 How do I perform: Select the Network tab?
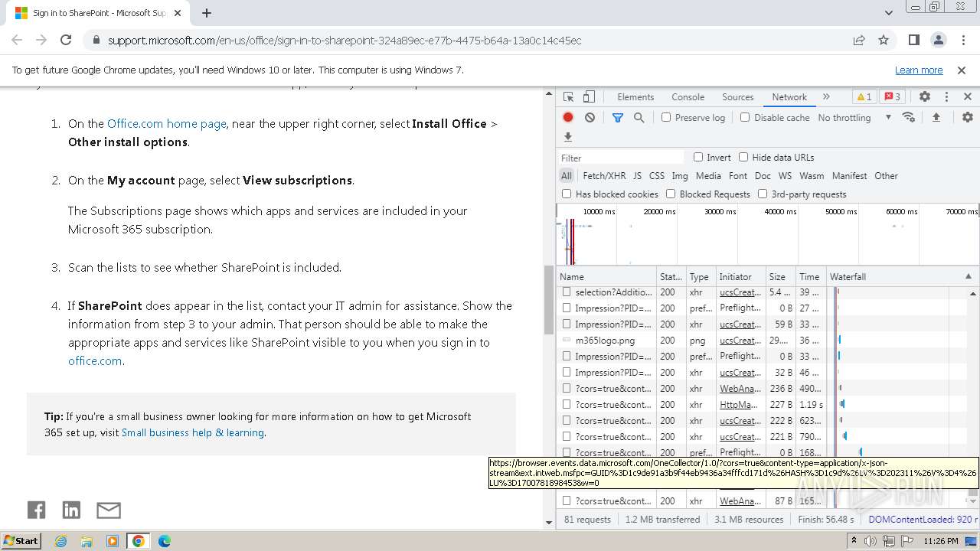(789, 97)
